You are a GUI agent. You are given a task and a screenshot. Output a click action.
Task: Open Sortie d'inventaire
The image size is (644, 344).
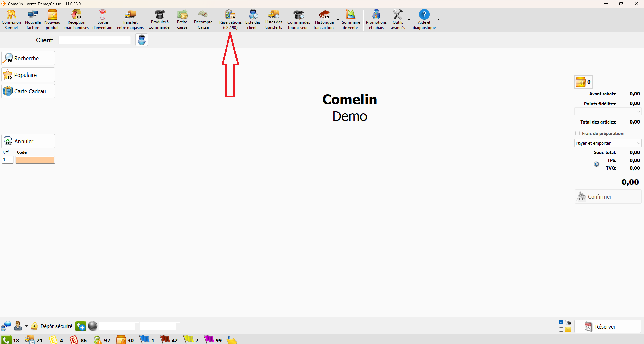[103, 19]
